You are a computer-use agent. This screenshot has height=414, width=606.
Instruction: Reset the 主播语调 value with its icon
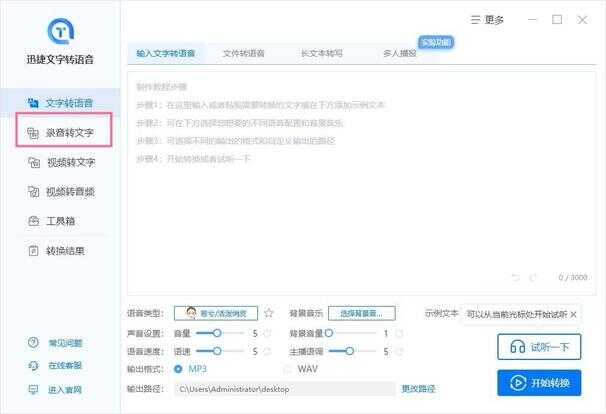pos(399,351)
